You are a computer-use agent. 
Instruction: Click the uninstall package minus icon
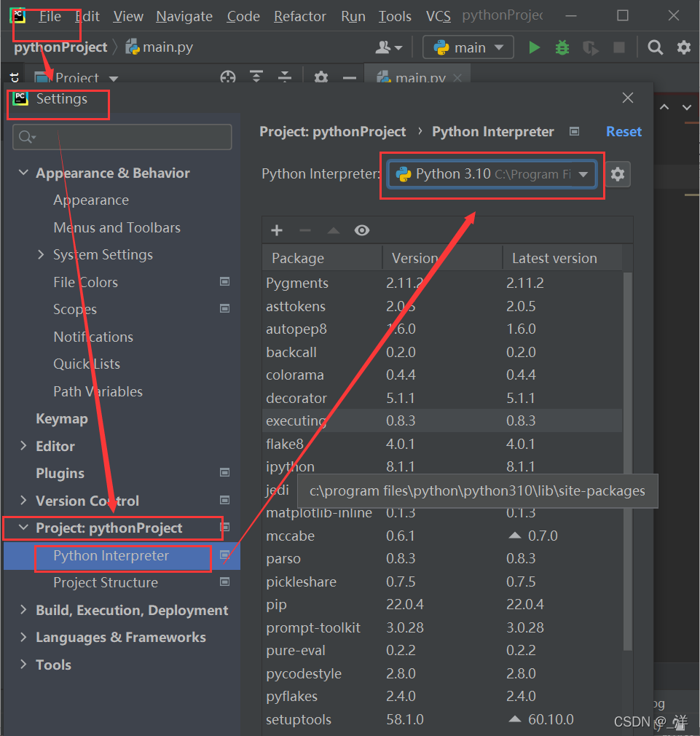coord(305,230)
